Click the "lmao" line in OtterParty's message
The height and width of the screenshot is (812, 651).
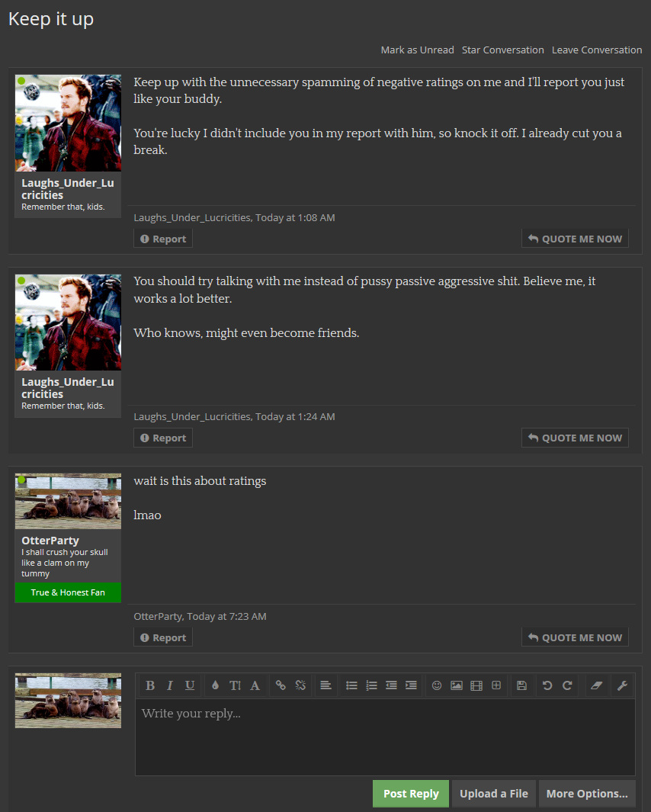point(148,515)
